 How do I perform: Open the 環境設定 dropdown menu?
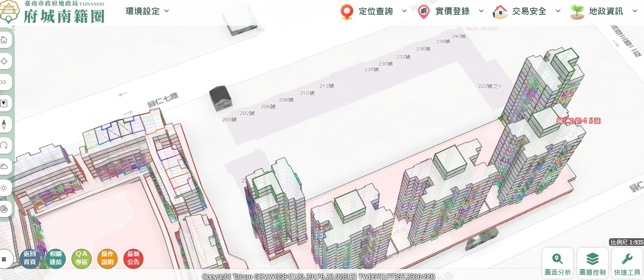pyautogui.click(x=147, y=11)
